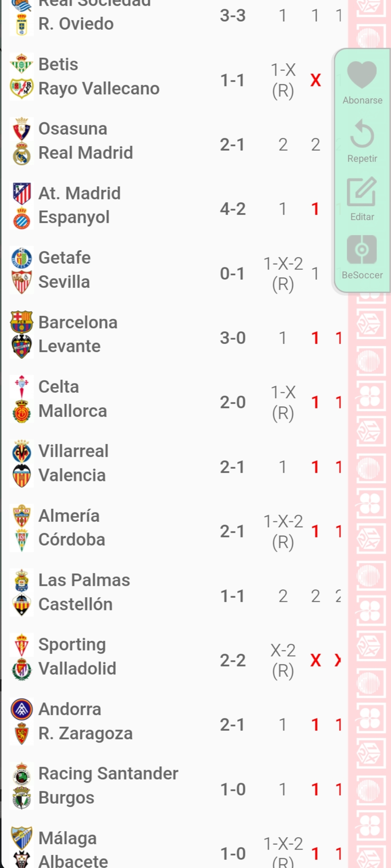Select the Betis club crest

coord(22,64)
